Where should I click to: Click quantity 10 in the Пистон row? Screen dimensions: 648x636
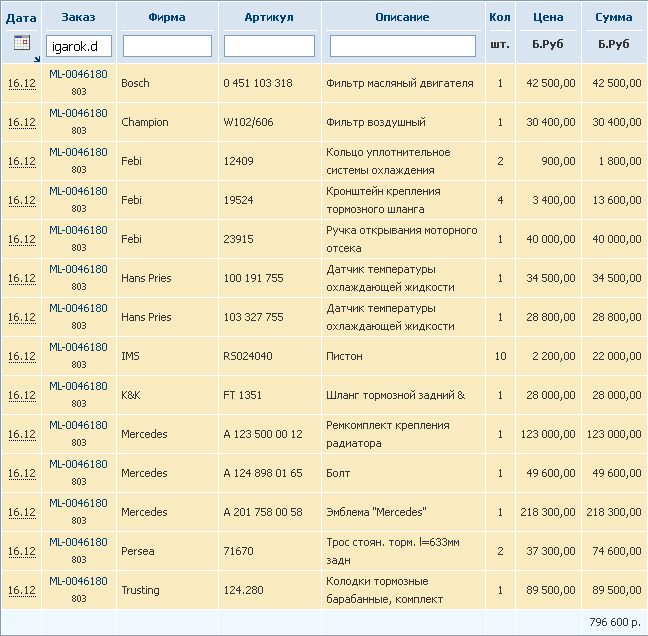[x=500, y=356]
